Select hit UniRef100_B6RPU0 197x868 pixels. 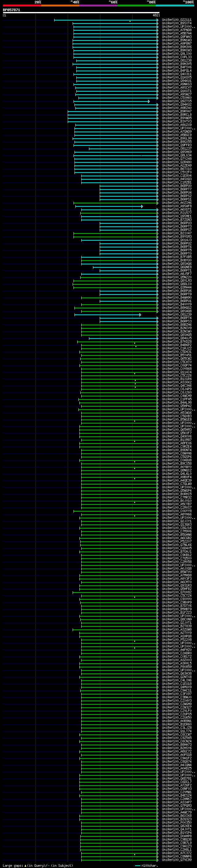176,186
